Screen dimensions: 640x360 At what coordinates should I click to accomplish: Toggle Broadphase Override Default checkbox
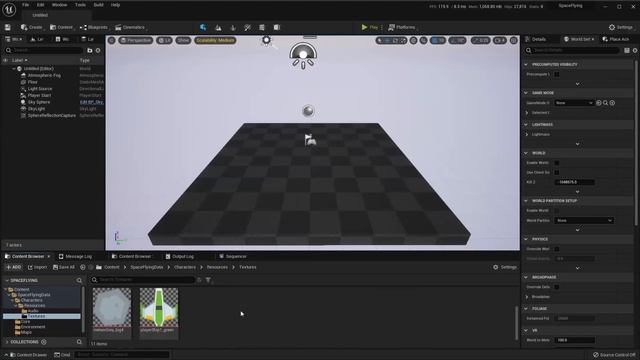click(557, 287)
